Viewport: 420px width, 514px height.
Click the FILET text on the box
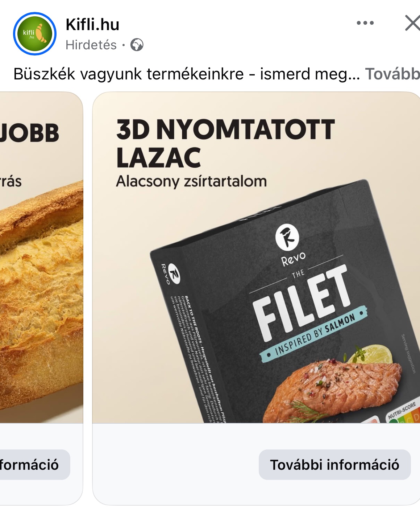click(x=302, y=303)
